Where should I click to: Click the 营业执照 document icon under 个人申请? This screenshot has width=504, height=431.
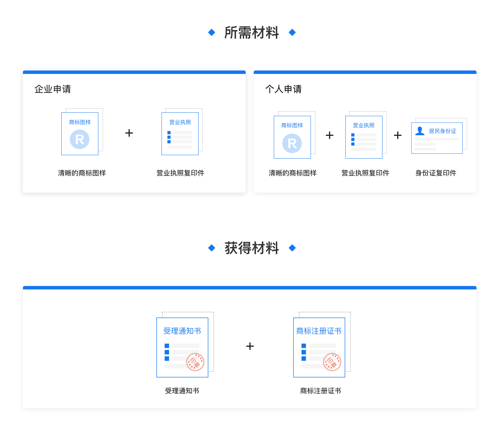point(364,137)
